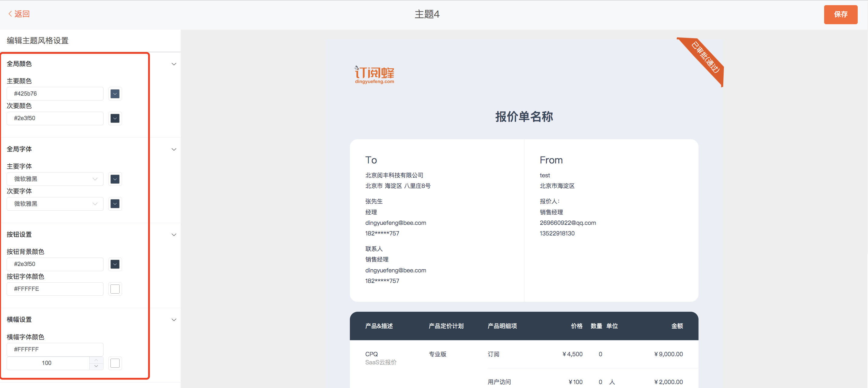The width and height of the screenshot is (868, 388).
Task: Open the 主要字体 font dropdown
Action: pos(55,179)
